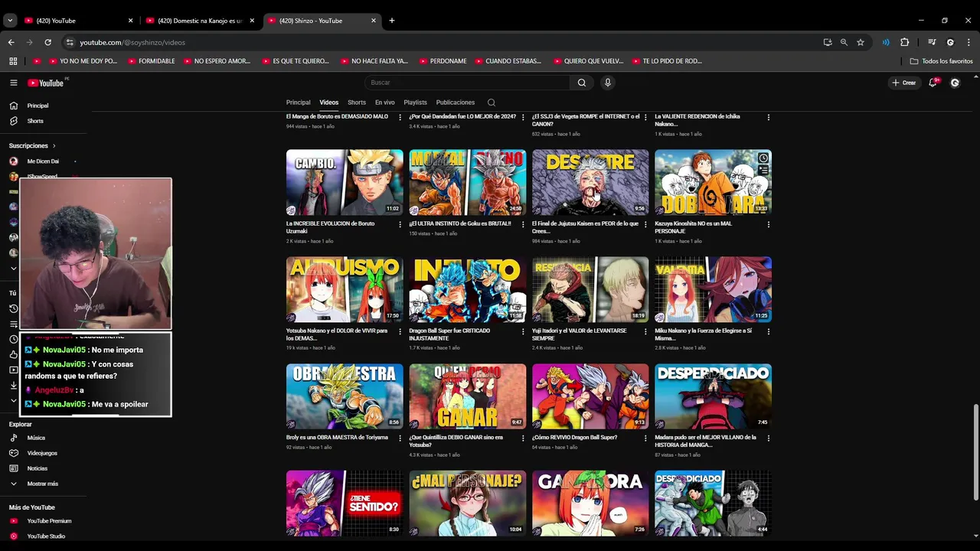The image size is (980, 551).
Task: Search within channel magnifier icon
Action: click(492, 103)
